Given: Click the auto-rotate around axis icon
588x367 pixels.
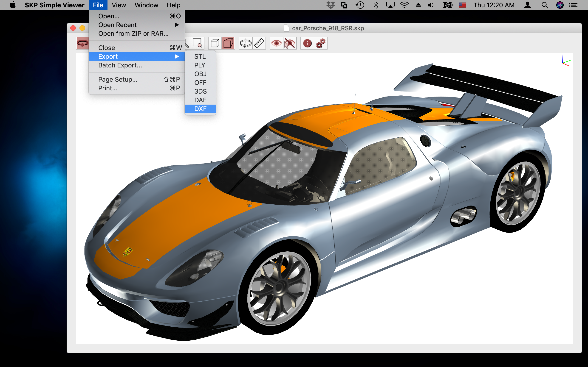Looking at the screenshot, I should (x=245, y=43).
